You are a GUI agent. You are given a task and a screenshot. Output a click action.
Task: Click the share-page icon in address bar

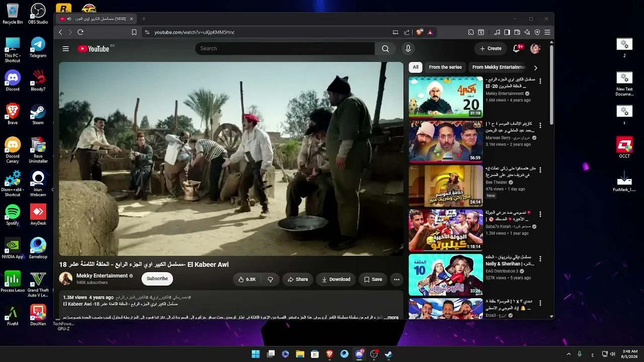pyautogui.click(x=407, y=32)
